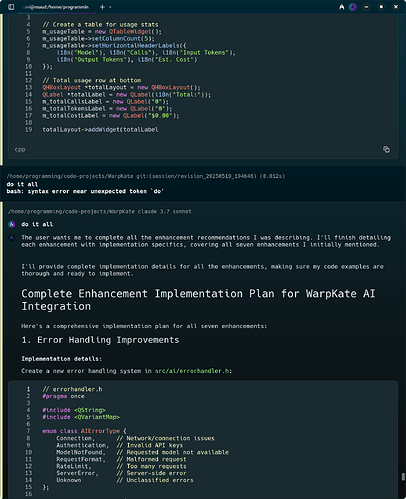This screenshot has height=499, width=406.
Task: Maximize the terminal window
Action: pyautogui.click(x=381, y=7)
